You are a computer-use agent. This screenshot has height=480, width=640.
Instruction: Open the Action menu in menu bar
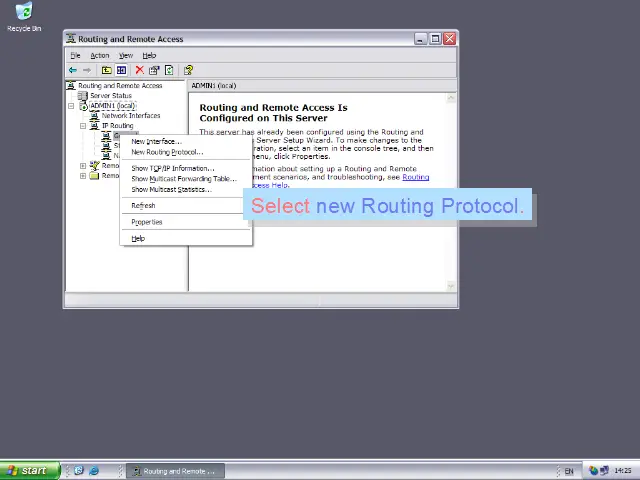point(99,55)
